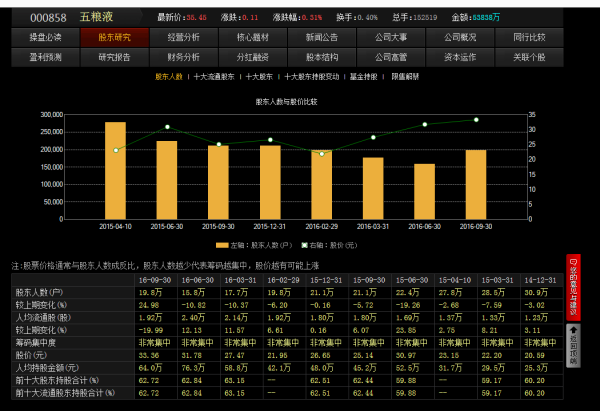Open the 分红融资 tab
This screenshot has width=600, height=411.
[253, 57]
